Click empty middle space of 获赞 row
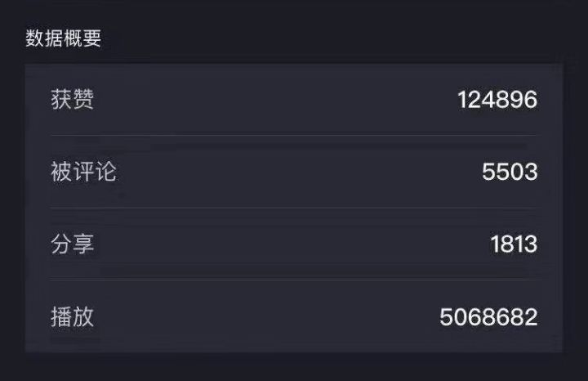588x381 pixels. tap(278, 100)
